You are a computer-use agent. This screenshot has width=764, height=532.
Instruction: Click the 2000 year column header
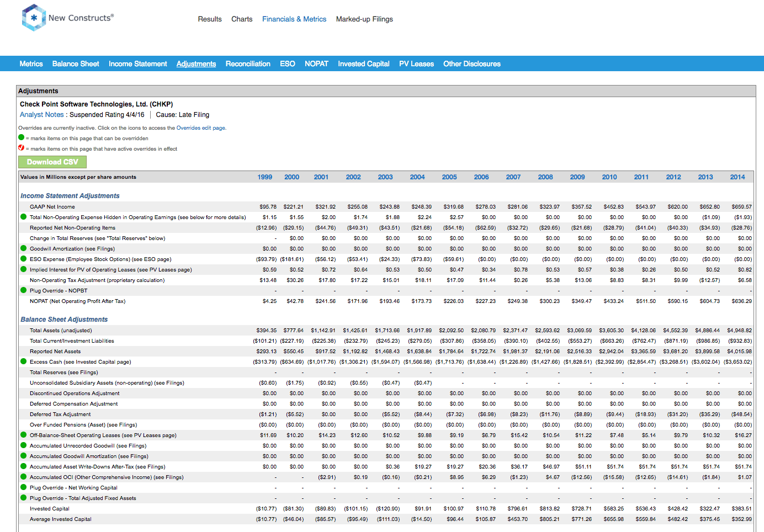[x=292, y=177]
